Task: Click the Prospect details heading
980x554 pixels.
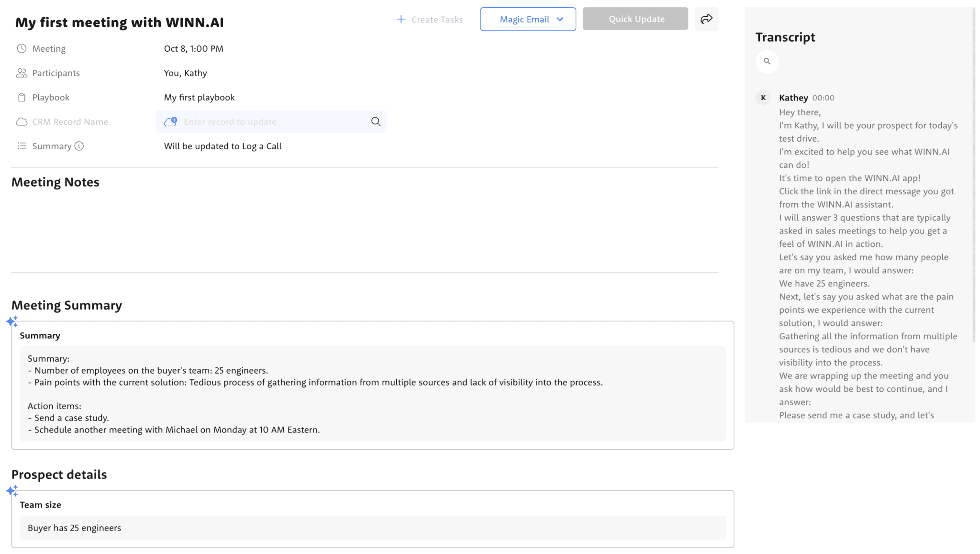Action: coord(59,475)
